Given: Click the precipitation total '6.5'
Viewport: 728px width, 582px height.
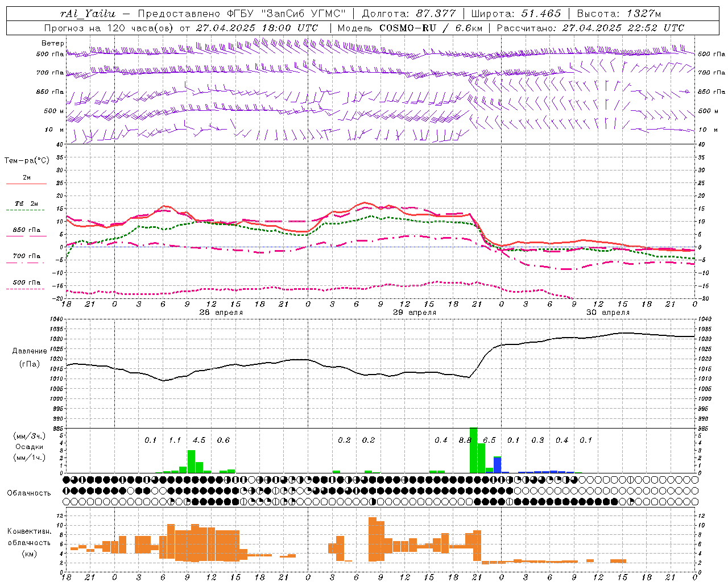Looking at the screenshot, I should (x=489, y=440).
